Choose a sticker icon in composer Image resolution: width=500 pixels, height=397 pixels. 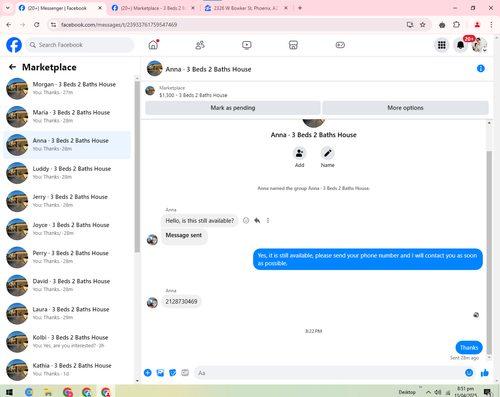point(173,373)
